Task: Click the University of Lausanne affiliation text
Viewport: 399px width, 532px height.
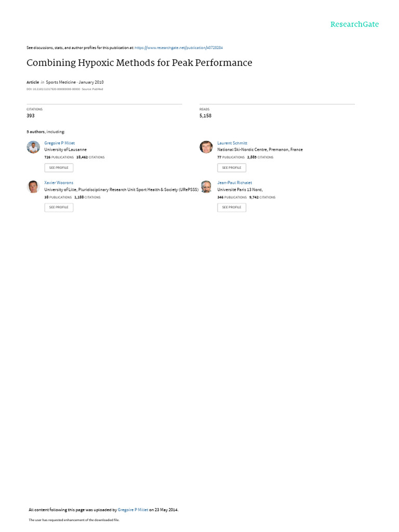Action: pyautogui.click(x=65, y=150)
